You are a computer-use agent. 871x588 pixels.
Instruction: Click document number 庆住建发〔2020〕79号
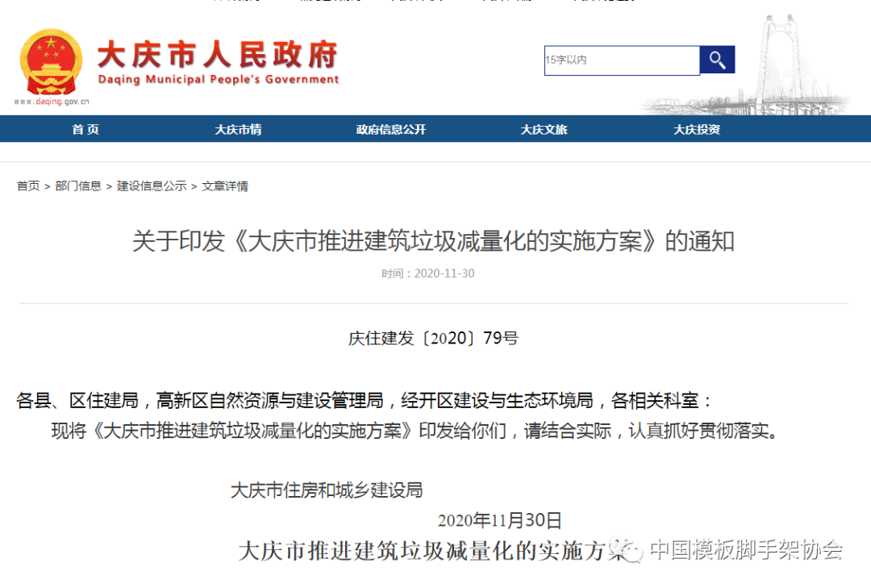[433, 338]
